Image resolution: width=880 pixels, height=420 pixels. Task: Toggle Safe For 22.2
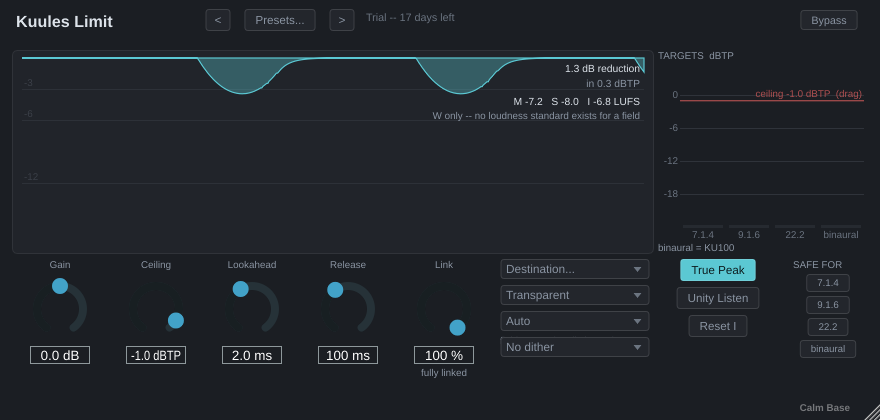828,327
